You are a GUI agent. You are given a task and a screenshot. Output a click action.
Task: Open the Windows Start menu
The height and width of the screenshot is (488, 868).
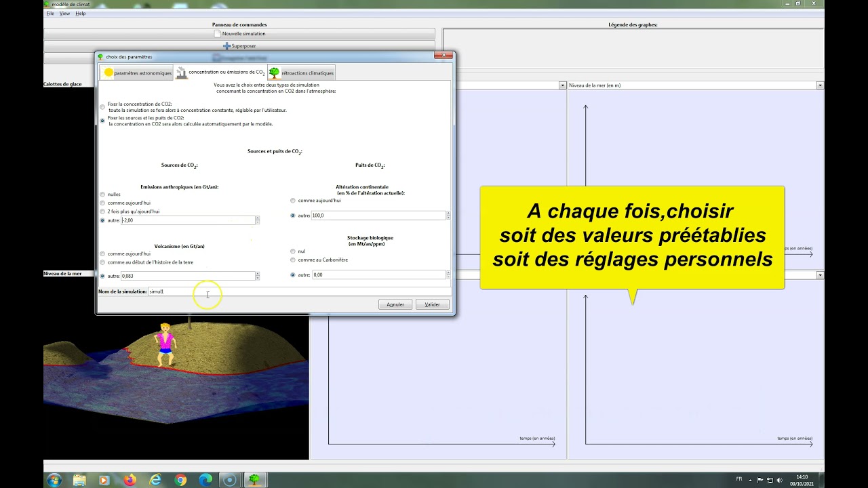[54, 480]
